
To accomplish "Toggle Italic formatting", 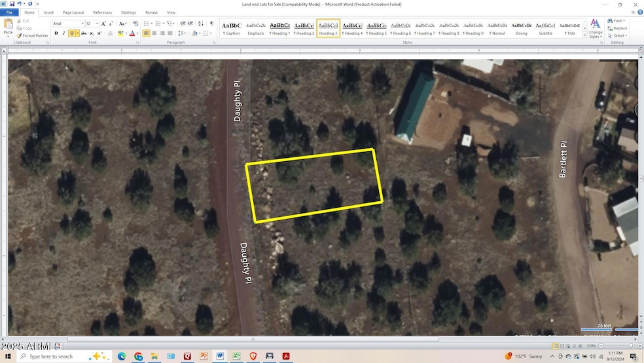I will click(63, 33).
